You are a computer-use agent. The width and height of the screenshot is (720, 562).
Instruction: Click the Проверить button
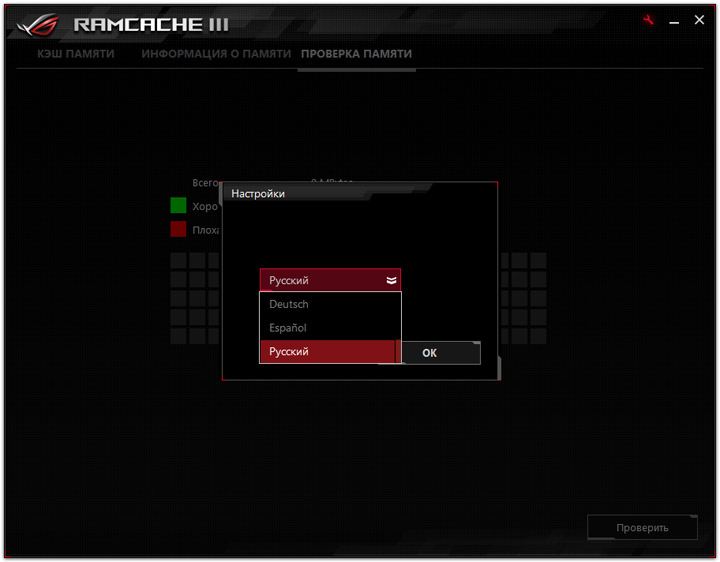click(x=642, y=528)
